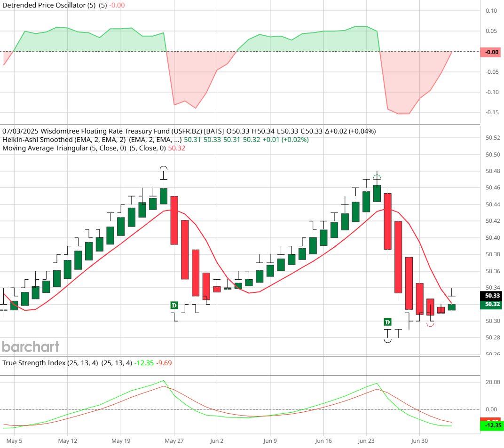Click the Jun 2 date label
This screenshot has width=504, height=448.
(x=217, y=441)
